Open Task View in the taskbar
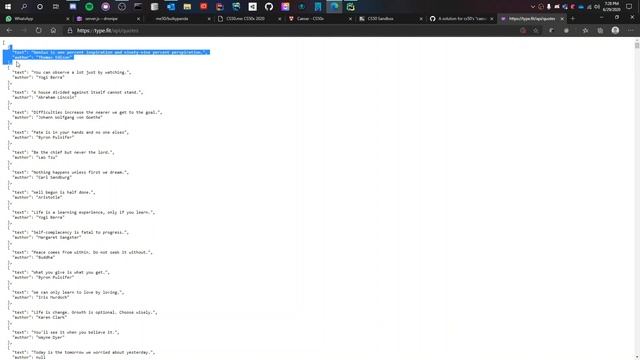 click(x=56, y=7)
